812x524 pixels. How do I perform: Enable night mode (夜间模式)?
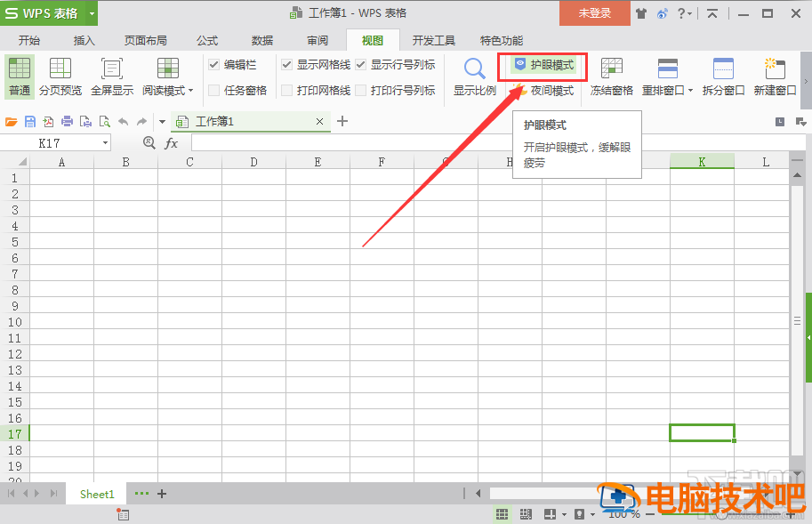(x=543, y=91)
